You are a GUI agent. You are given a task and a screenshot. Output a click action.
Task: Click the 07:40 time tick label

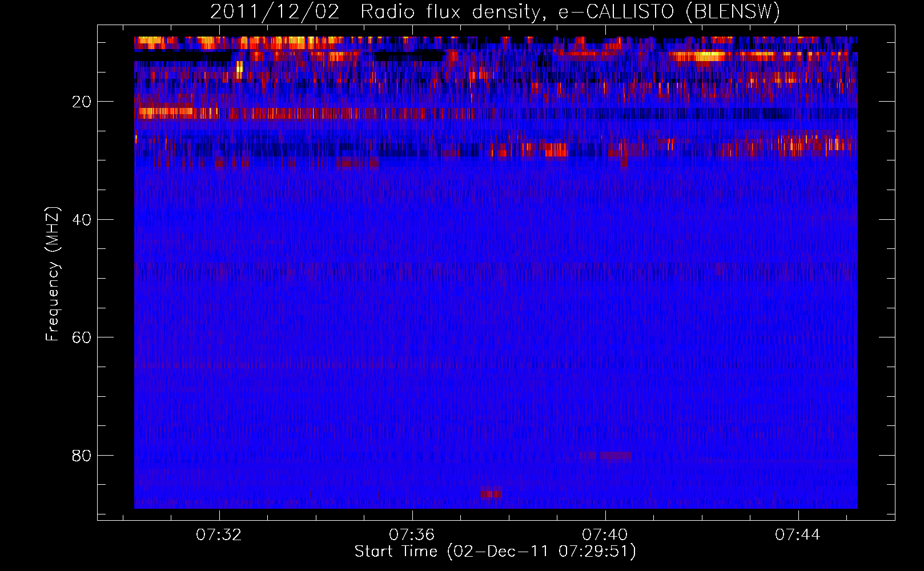point(605,535)
